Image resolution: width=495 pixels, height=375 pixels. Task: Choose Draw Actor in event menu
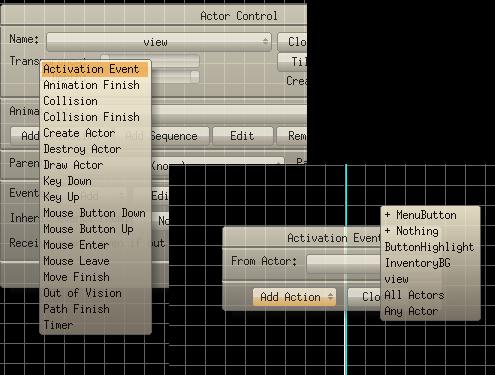95,165
